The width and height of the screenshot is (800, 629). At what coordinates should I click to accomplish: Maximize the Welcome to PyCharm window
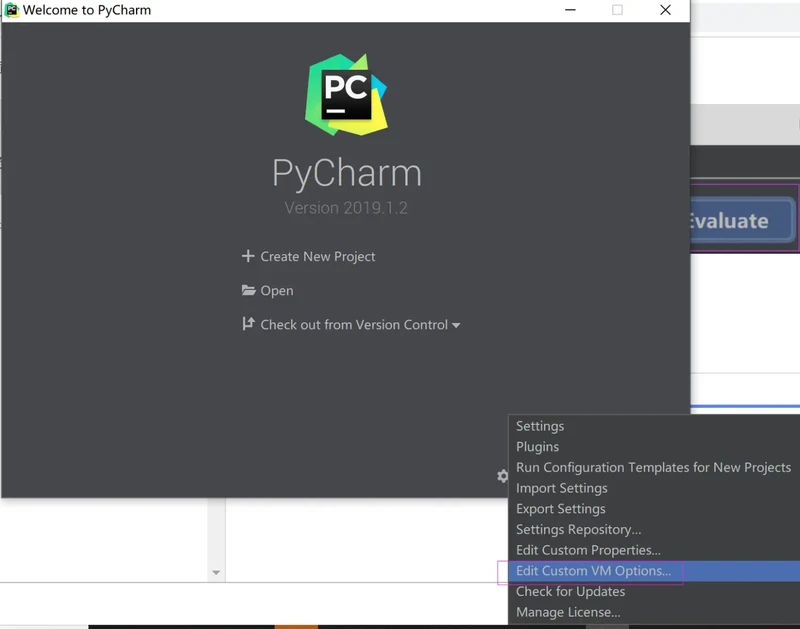[617, 10]
